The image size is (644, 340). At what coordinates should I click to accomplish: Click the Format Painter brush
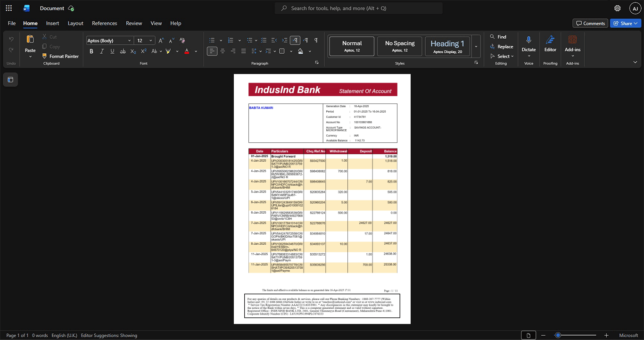[x=60, y=56]
